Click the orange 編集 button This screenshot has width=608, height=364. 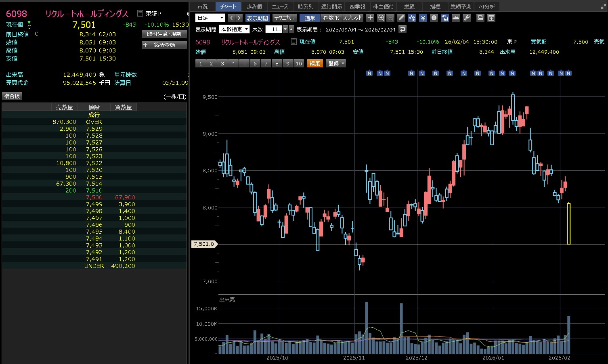pyautogui.click(x=314, y=63)
